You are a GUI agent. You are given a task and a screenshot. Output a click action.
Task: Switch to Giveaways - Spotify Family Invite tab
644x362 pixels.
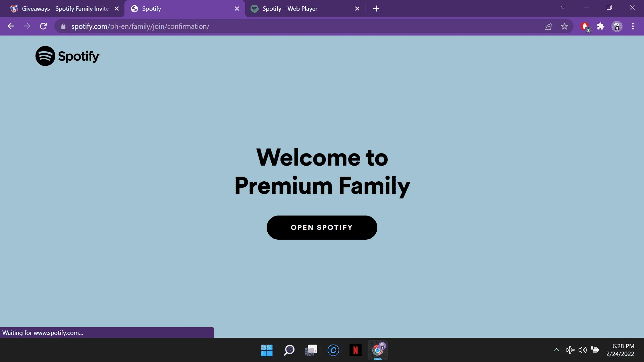pos(65,9)
